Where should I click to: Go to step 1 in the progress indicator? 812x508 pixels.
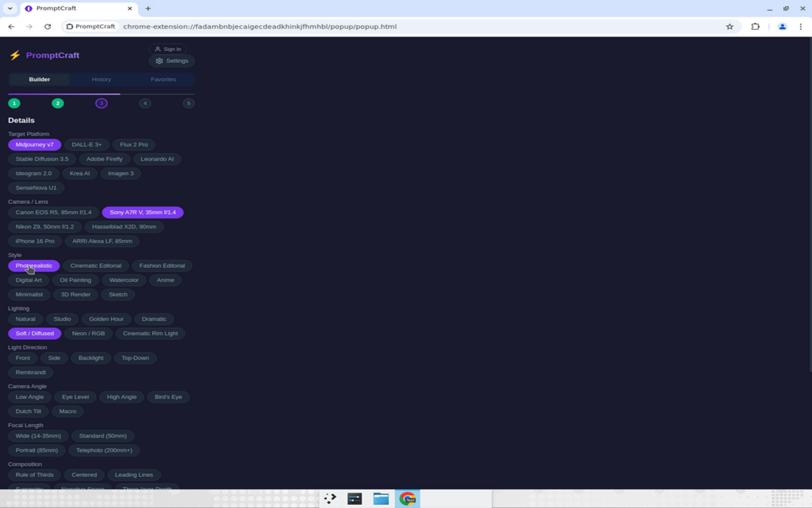click(x=14, y=103)
